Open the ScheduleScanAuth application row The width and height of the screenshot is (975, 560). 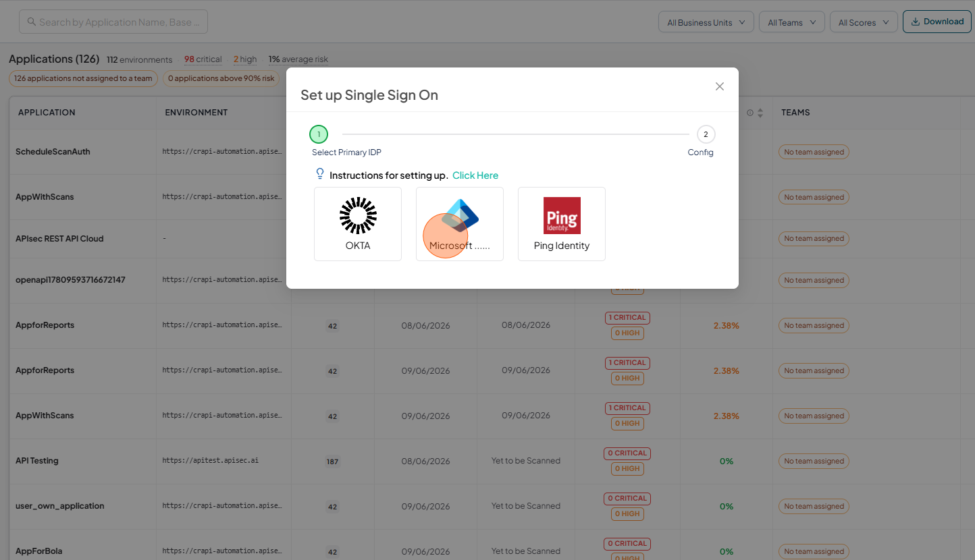point(53,152)
